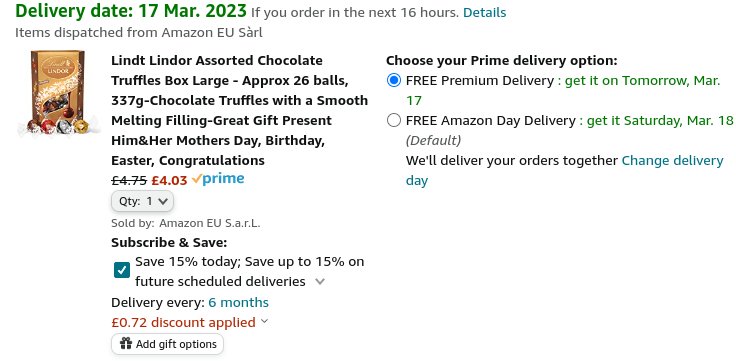Click the Add gift options button
This screenshot has height=361, width=736.
click(168, 344)
